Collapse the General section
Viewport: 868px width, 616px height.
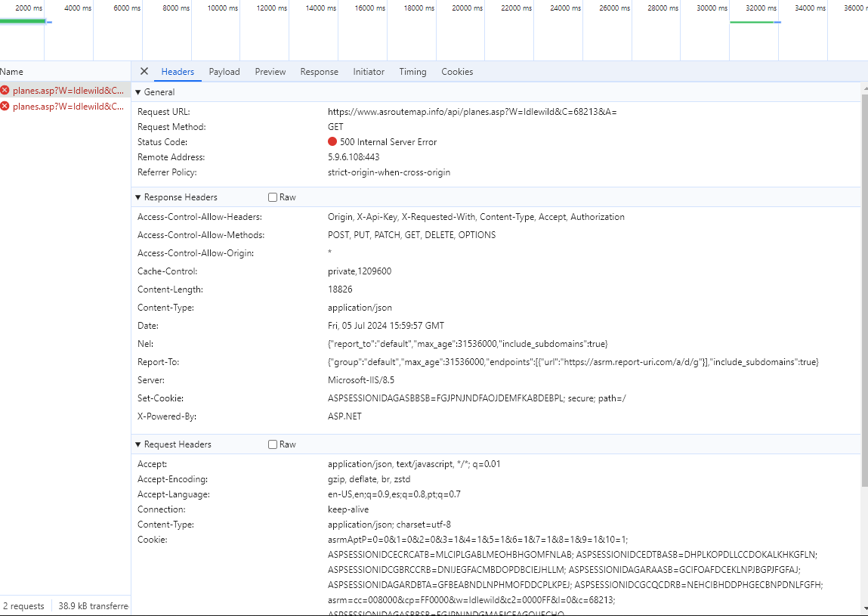[x=138, y=92]
